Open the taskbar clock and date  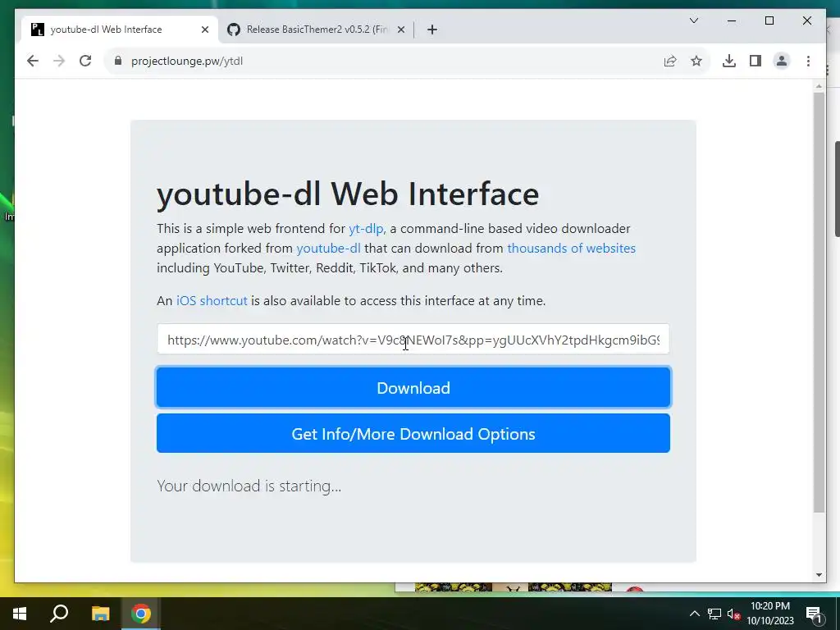(x=770, y=614)
